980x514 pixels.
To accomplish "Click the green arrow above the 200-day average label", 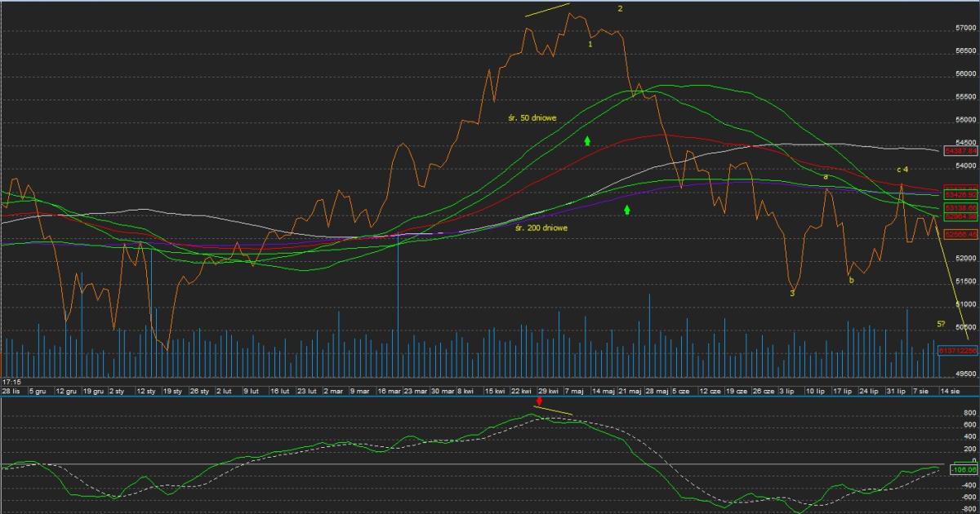I will pos(627,210).
